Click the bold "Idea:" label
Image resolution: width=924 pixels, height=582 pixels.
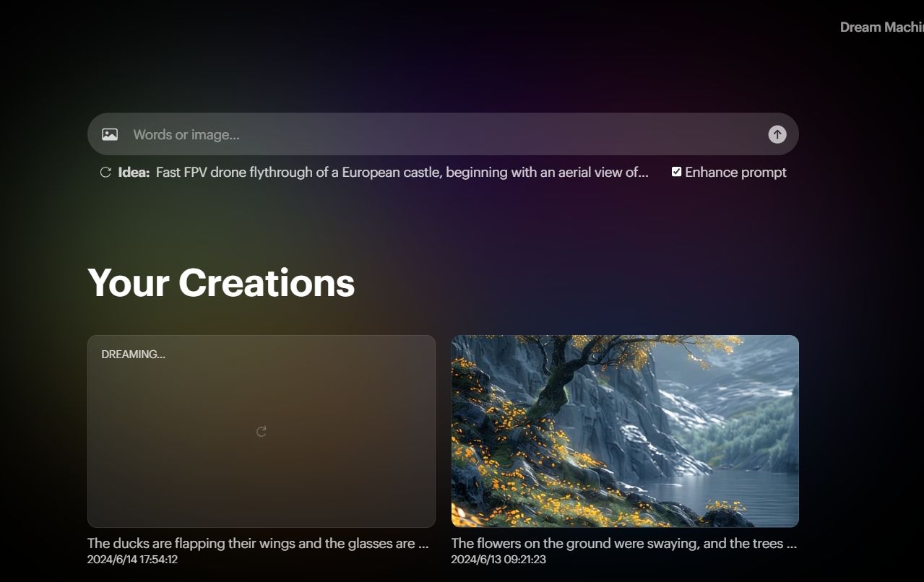pos(134,173)
